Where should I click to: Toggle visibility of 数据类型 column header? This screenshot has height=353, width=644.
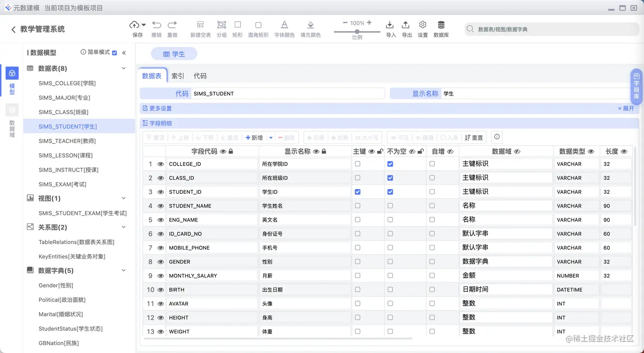click(x=591, y=152)
